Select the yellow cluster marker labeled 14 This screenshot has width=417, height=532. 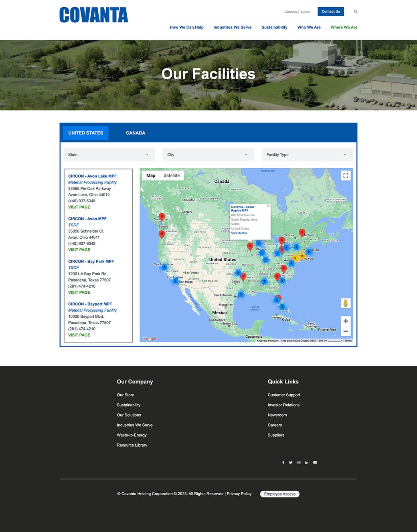coord(302,256)
